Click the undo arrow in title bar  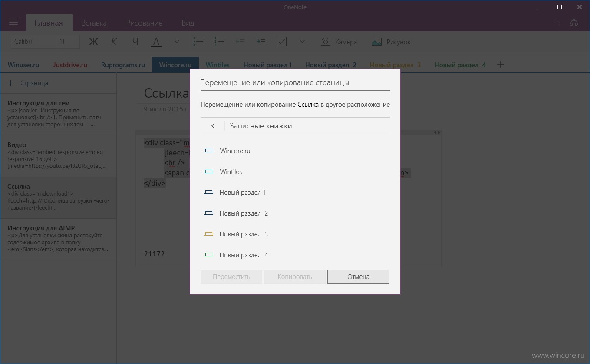557,23
